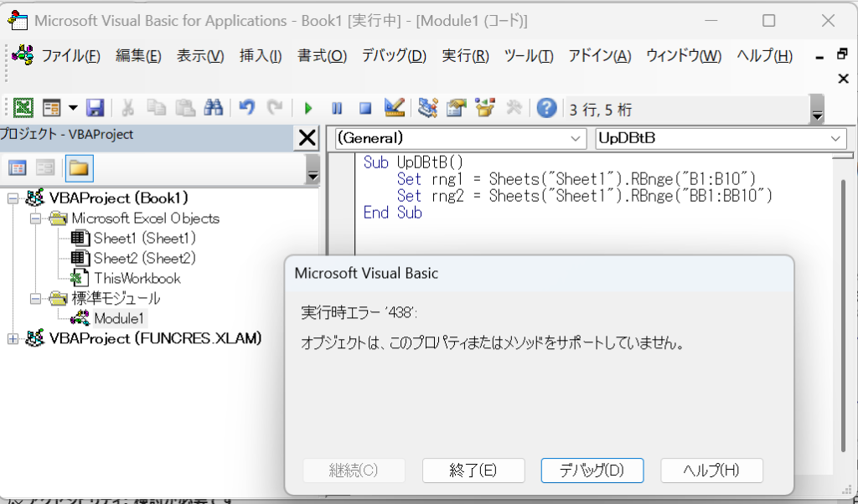Open the Insert UserForm dropdown arrow
Viewport: 858px width, 504px height.
[73, 108]
